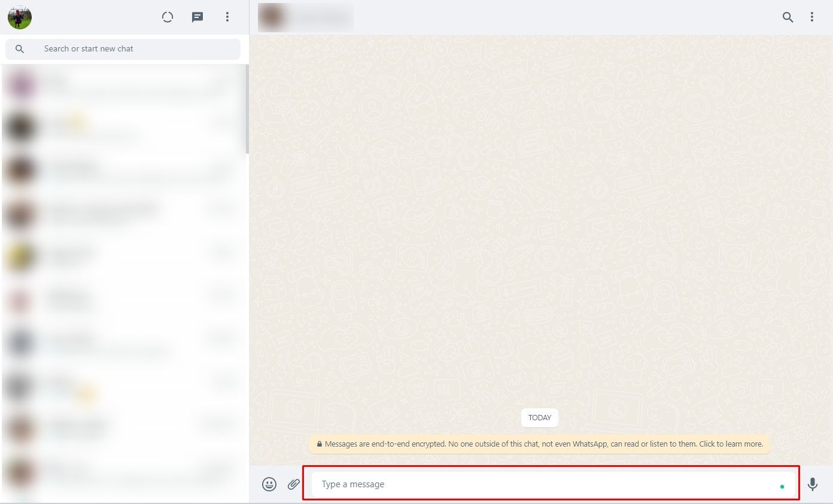The image size is (833, 504).
Task: Click the paperclip attach icon
Action: [293, 484]
